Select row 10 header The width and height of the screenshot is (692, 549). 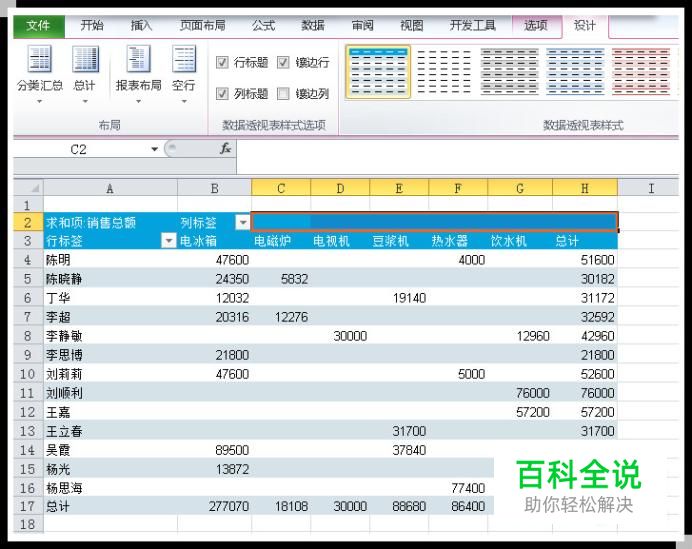coord(28,374)
